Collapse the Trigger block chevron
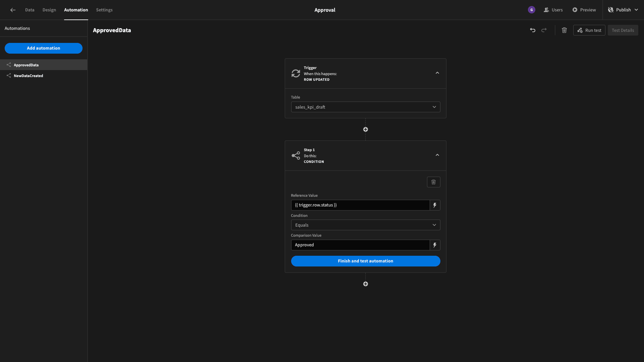This screenshot has height=362, width=644. pyautogui.click(x=437, y=73)
